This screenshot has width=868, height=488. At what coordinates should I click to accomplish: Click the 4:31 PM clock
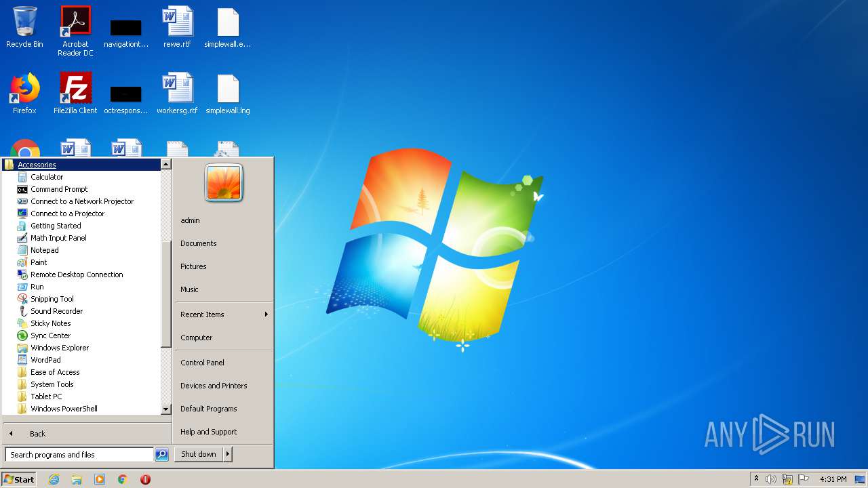click(x=833, y=479)
